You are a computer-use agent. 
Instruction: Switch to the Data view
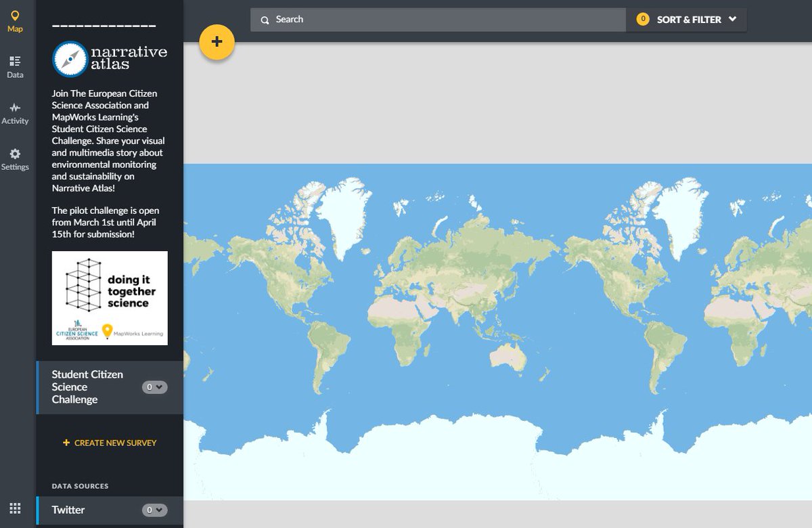(x=15, y=68)
